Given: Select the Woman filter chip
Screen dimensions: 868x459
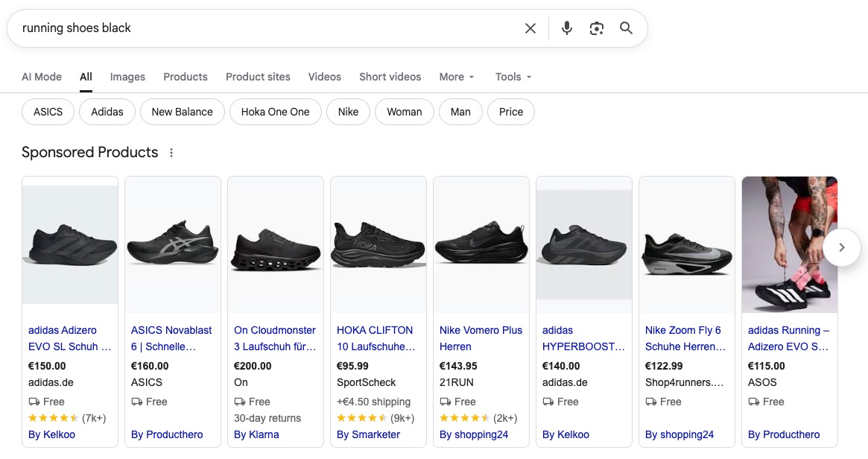Looking at the screenshot, I should click(x=404, y=112).
